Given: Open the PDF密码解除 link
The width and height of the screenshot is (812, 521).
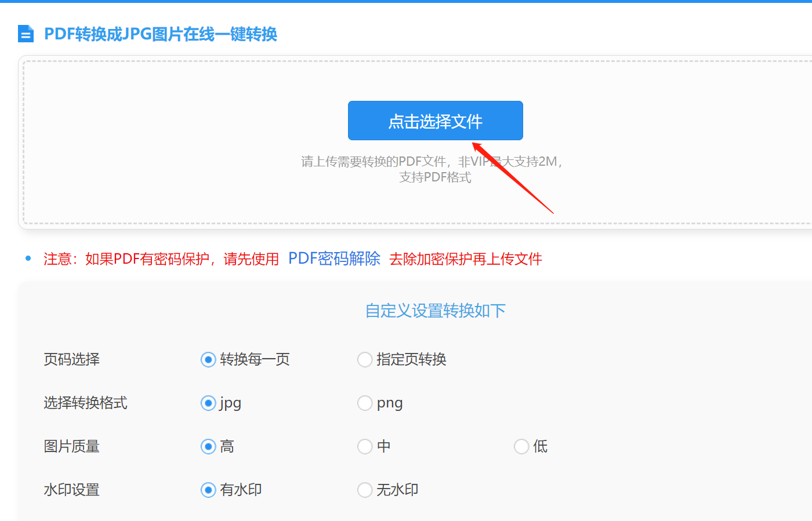Looking at the screenshot, I should tap(334, 258).
